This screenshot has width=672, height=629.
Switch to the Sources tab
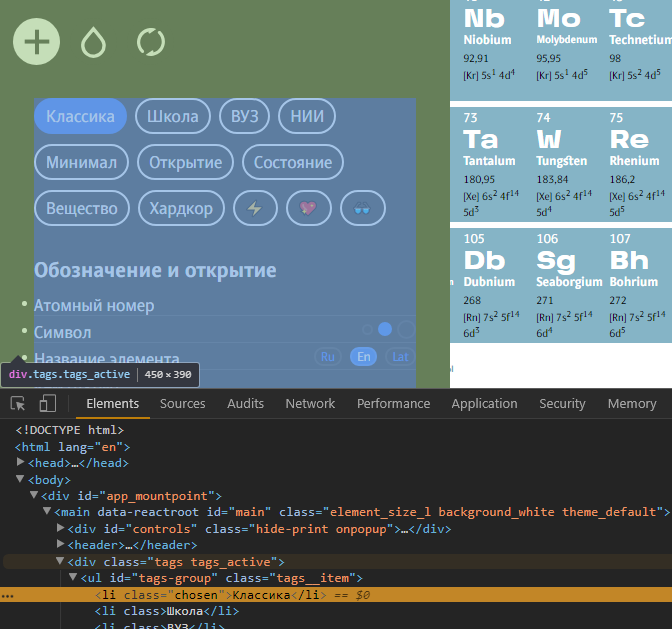pyautogui.click(x=182, y=404)
